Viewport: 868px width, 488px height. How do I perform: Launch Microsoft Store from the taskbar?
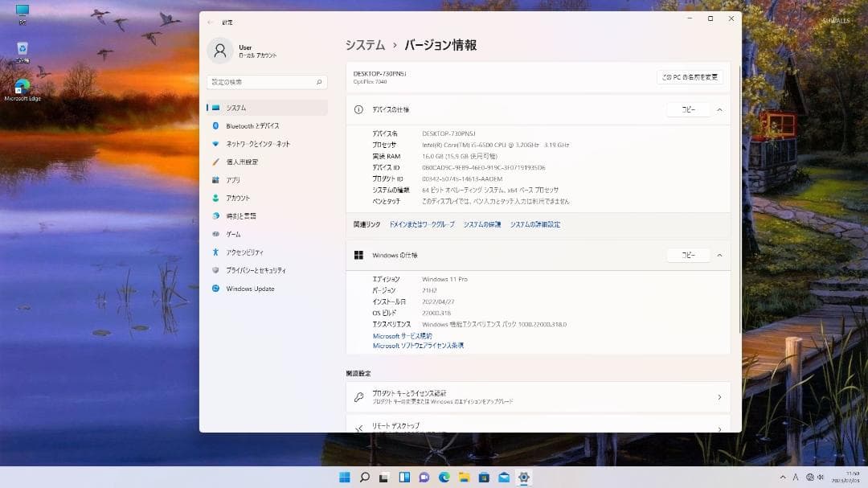[x=484, y=477]
